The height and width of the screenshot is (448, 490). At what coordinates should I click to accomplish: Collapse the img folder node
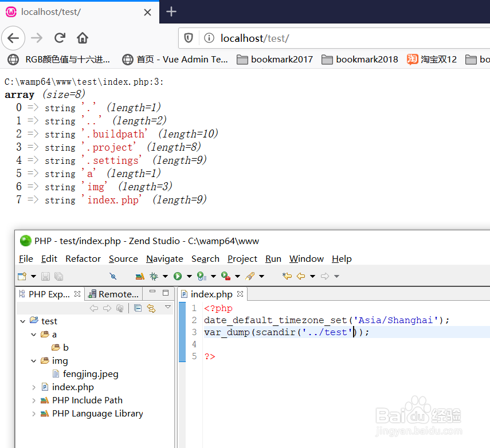pos(34,361)
